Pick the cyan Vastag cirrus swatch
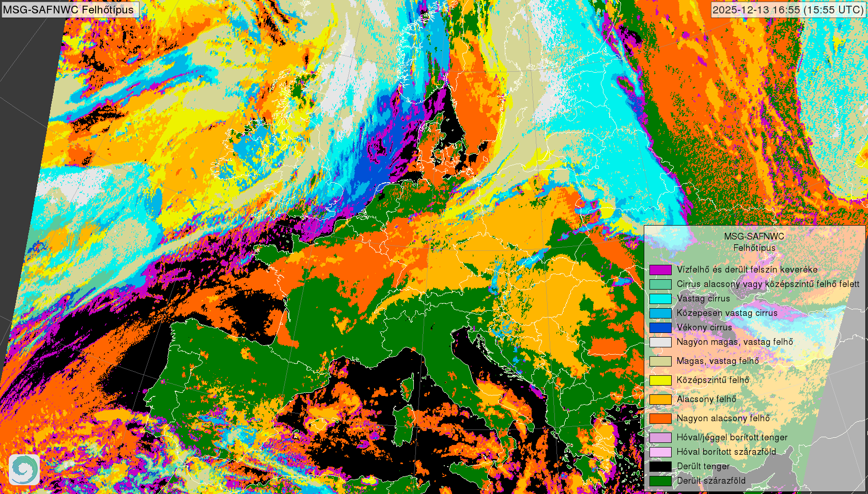 click(x=660, y=298)
